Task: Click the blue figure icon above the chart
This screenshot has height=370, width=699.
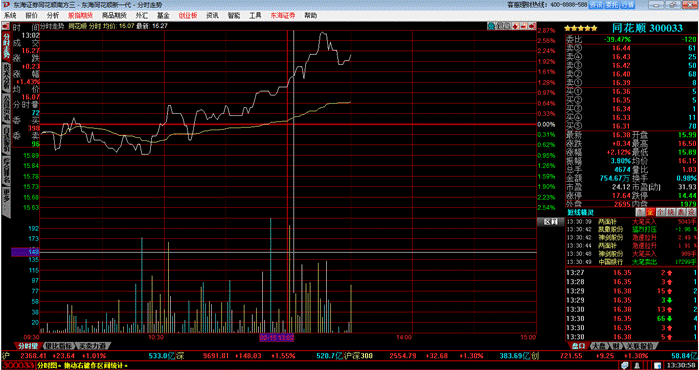Action: click(x=491, y=26)
